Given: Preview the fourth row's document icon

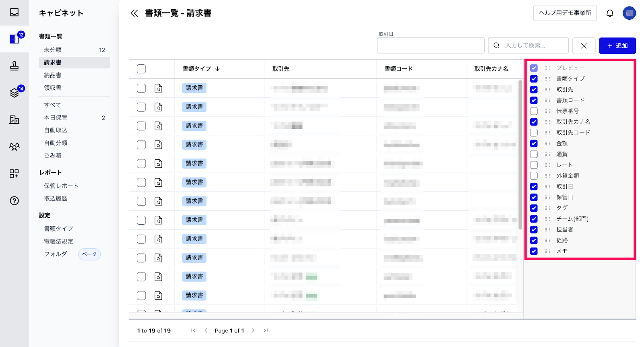Looking at the screenshot, I should [159, 145].
